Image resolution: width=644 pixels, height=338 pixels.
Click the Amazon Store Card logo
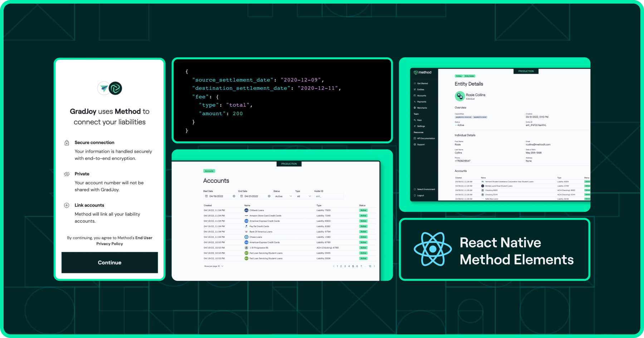[x=246, y=216]
